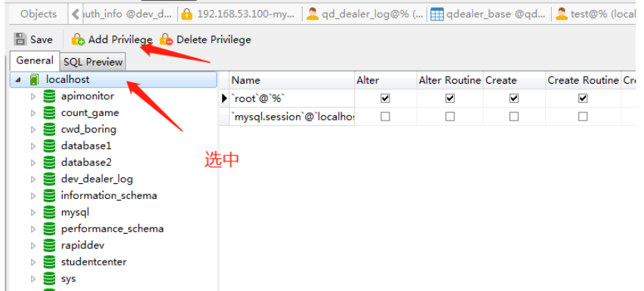Uncheck Create Routine for root@%
Screen dimensions: 644x291
point(583,98)
